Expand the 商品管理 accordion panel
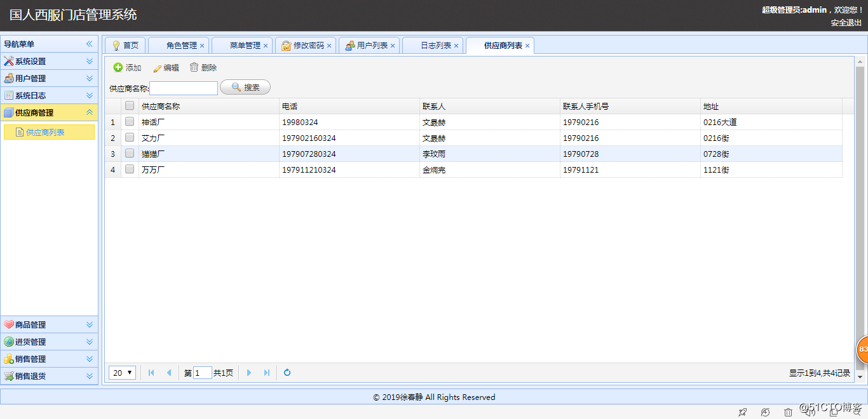868x419 pixels. click(90, 325)
